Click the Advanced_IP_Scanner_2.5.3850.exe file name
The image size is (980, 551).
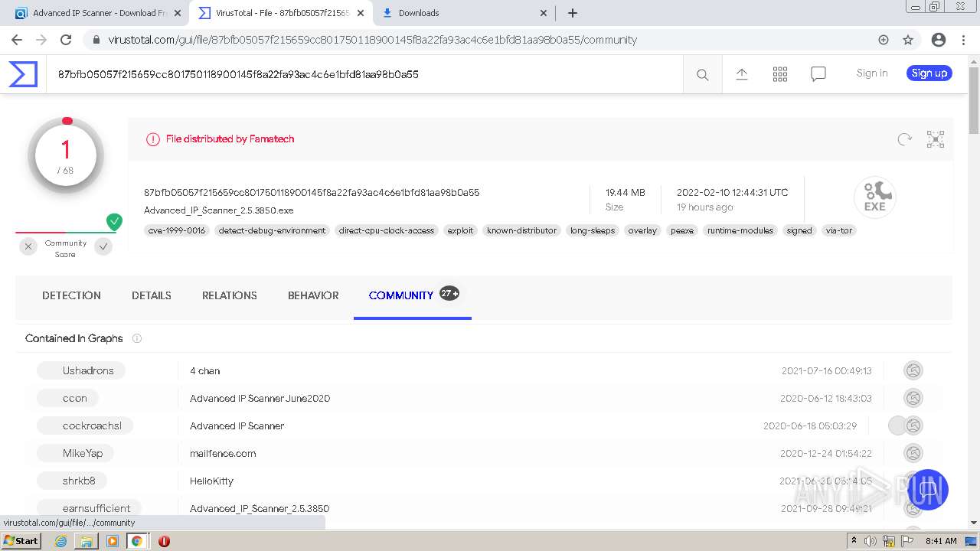pyautogui.click(x=219, y=210)
